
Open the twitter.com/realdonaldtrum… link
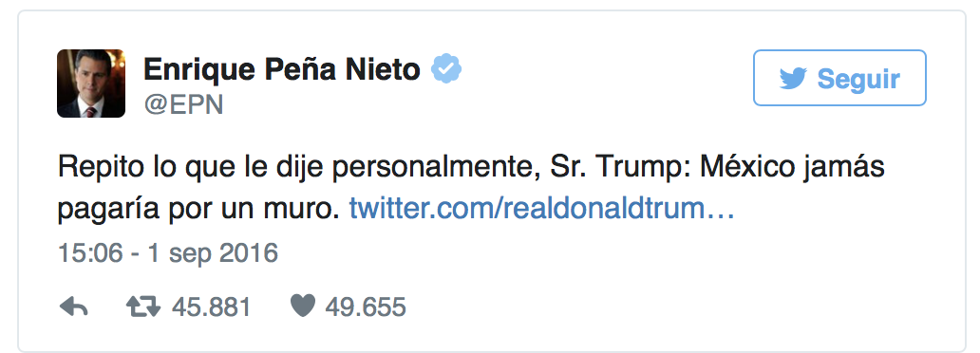(x=542, y=208)
